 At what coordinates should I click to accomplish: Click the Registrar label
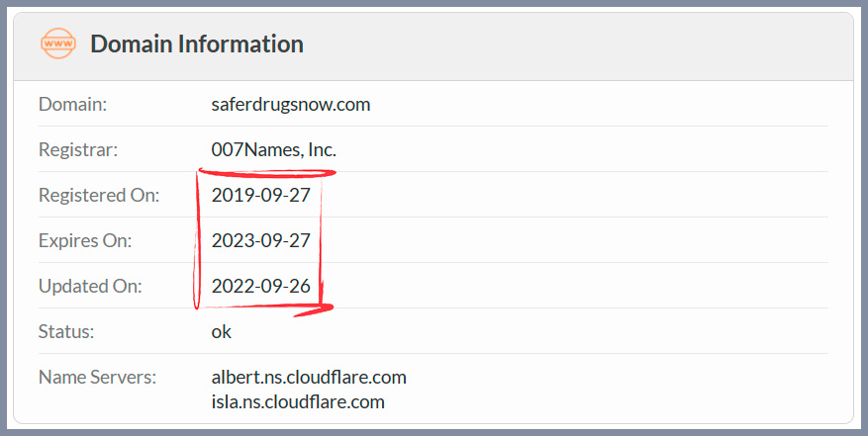click(78, 150)
